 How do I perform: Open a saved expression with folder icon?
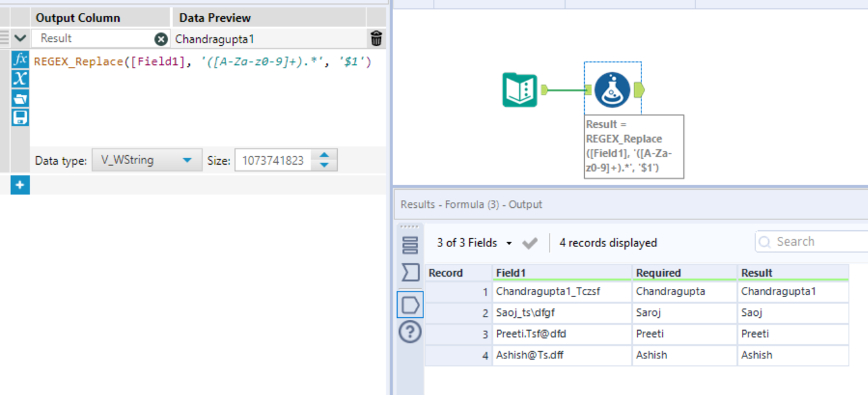coord(19,98)
